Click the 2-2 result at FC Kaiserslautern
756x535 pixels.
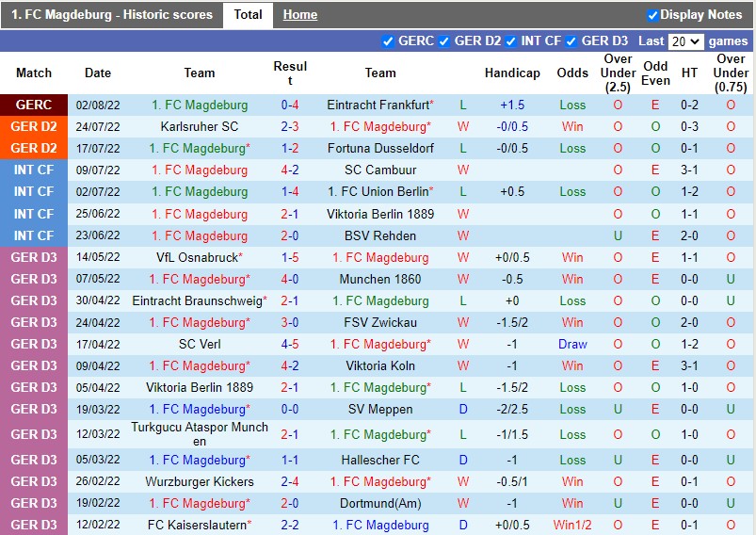coord(290,526)
